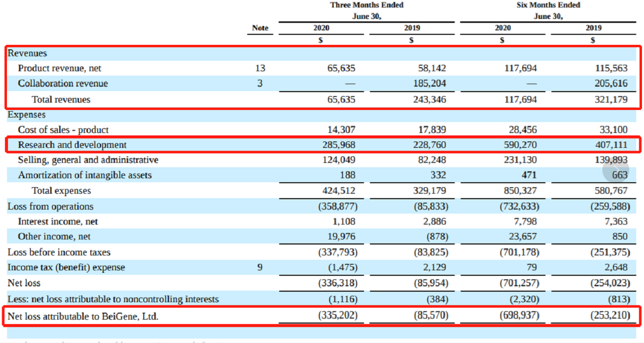Select "Income tax (benefit) expense" row label

66,267
